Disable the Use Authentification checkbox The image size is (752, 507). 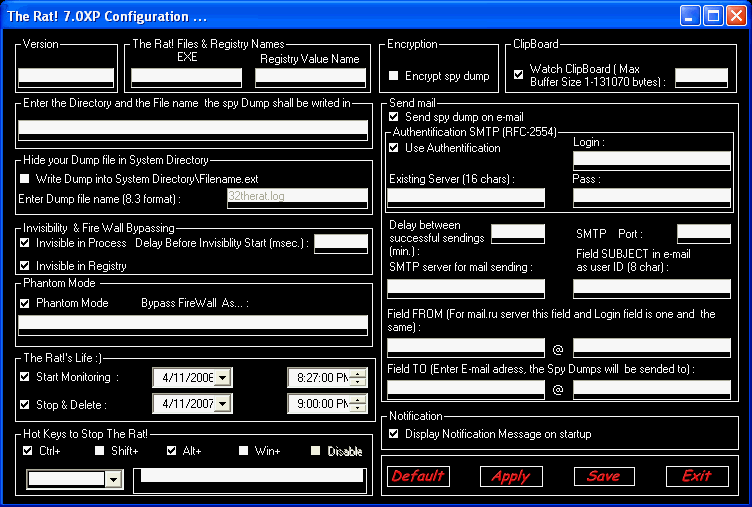coord(394,148)
